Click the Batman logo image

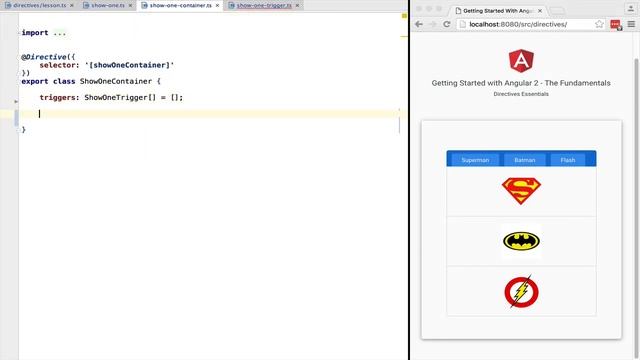[x=521, y=241]
